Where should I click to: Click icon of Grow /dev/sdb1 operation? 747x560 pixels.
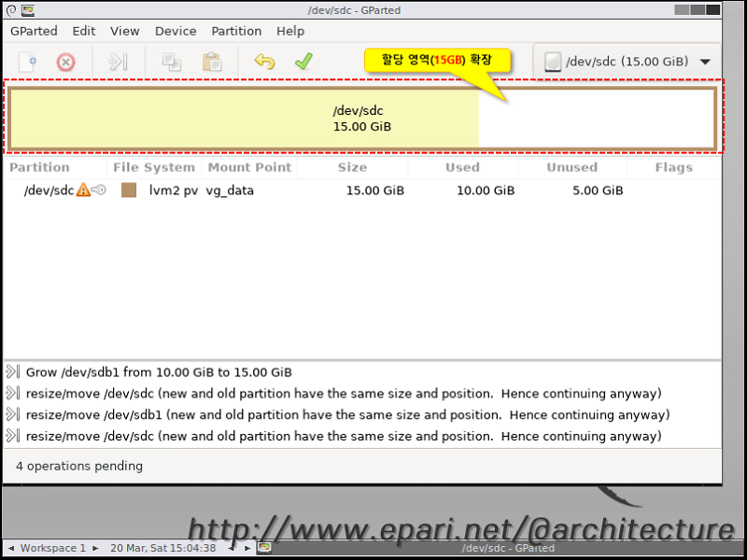click(12, 371)
